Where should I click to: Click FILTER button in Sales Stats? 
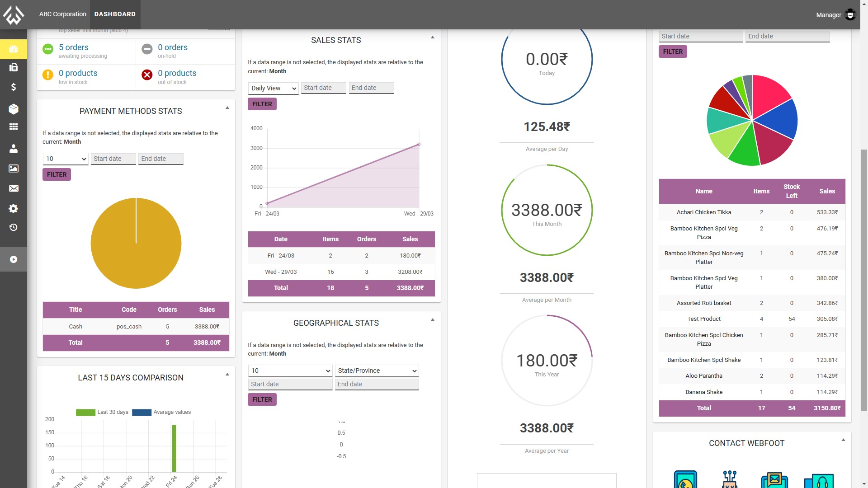pyautogui.click(x=262, y=104)
